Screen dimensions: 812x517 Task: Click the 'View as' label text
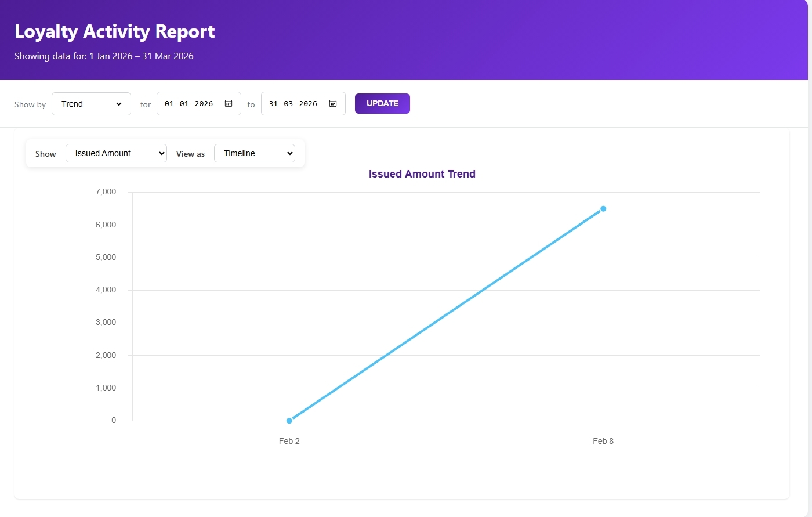pyautogui.click(x=190, y=154)
